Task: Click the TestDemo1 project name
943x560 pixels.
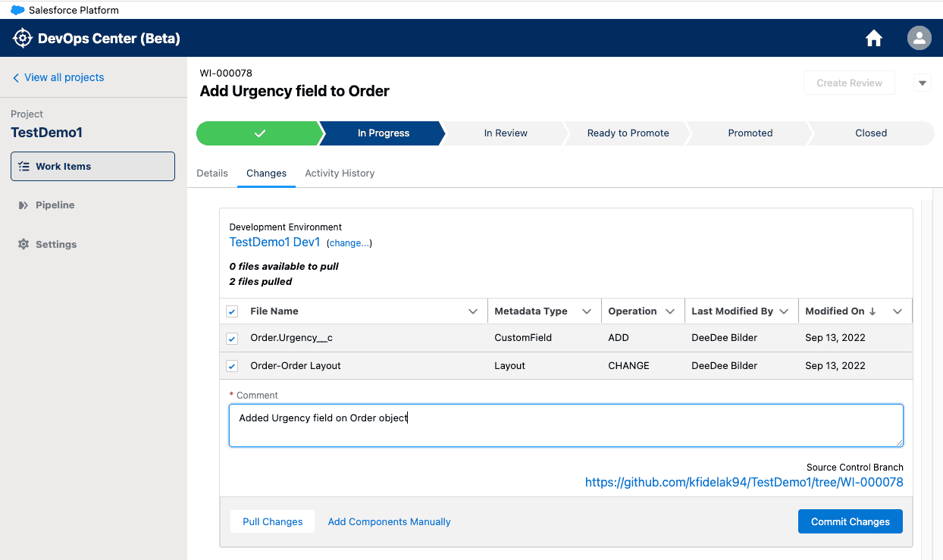Action: [46, 133]
